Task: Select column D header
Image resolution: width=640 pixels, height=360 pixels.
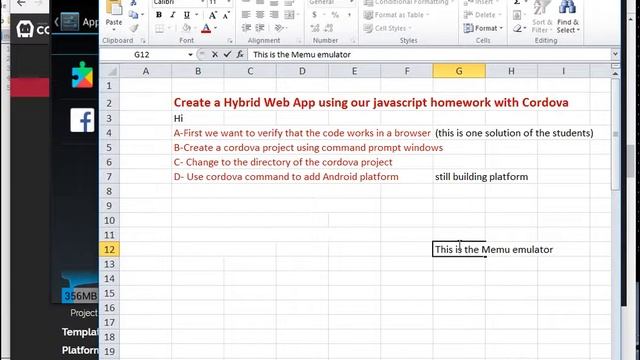Action: tap(302, 71)
